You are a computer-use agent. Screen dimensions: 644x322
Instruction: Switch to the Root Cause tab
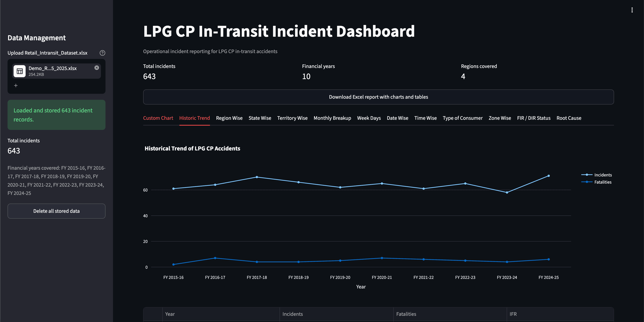pos(569,118)
